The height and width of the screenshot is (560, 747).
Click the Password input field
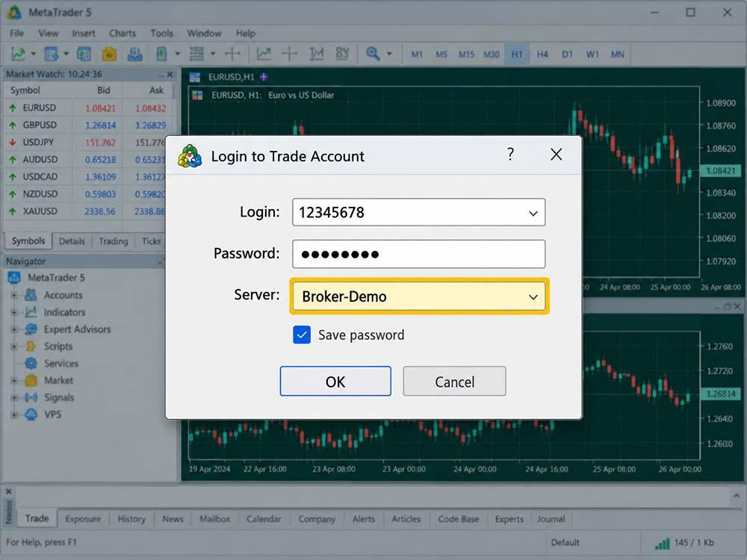click(x=419, y=254)
